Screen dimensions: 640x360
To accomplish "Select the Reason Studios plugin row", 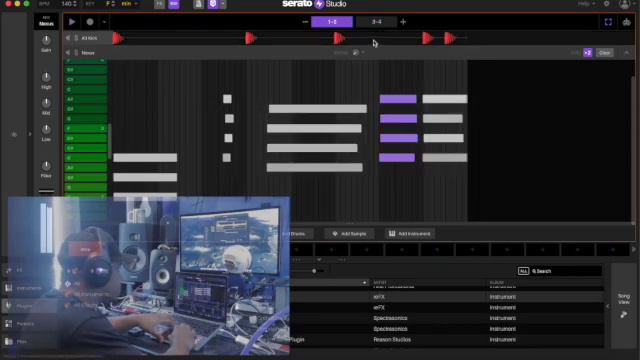I will pos(447,340).
